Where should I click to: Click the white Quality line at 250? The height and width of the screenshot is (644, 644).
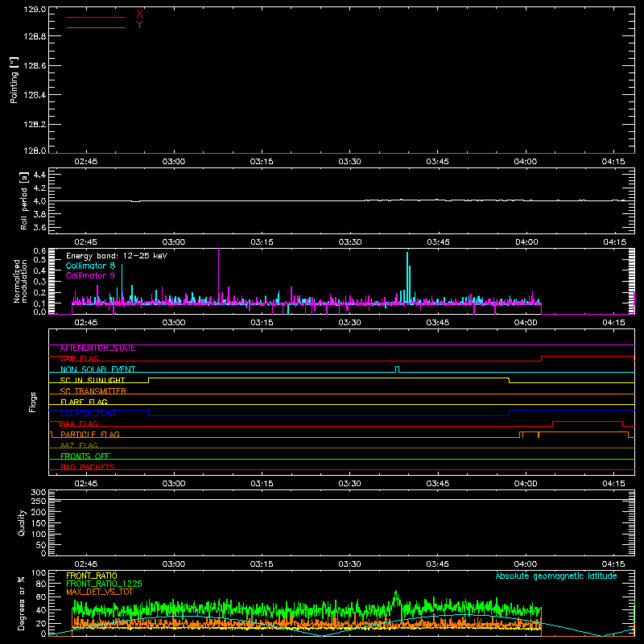[341, 499]
